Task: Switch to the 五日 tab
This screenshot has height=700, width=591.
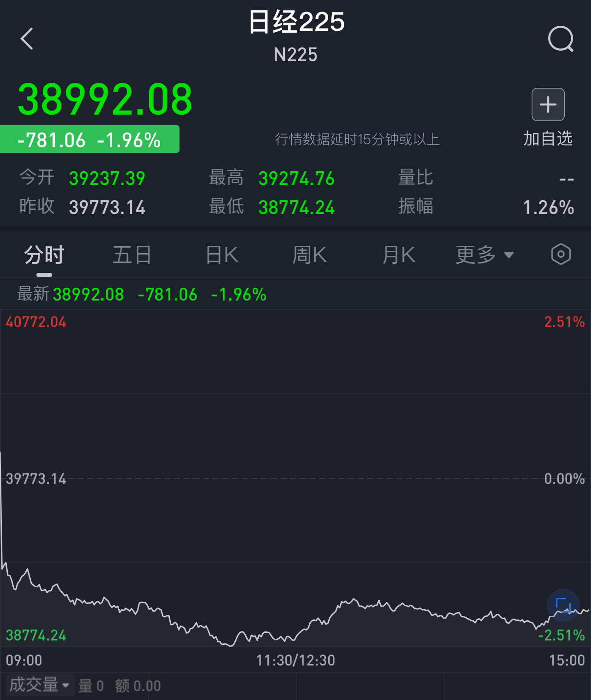Action: click(x=132, y=255)
